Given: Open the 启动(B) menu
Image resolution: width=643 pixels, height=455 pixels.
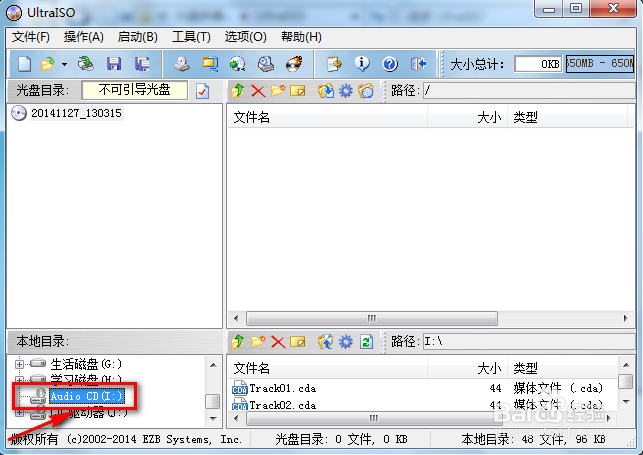Looking at the screenshot, I should tap(137, 37).
